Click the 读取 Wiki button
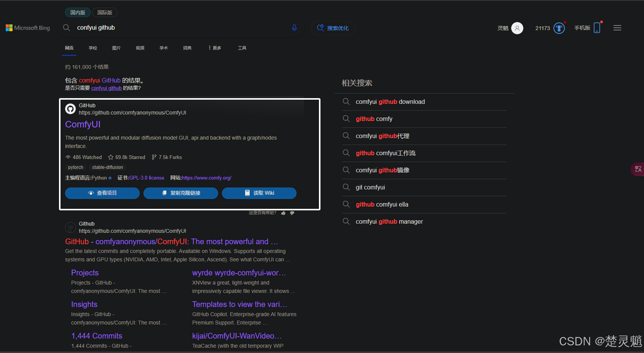644x353 pixels. point(259,193)
